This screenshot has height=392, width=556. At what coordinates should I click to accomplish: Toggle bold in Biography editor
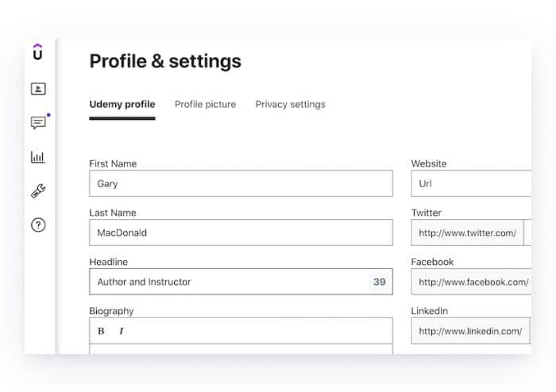pos(101,331)
